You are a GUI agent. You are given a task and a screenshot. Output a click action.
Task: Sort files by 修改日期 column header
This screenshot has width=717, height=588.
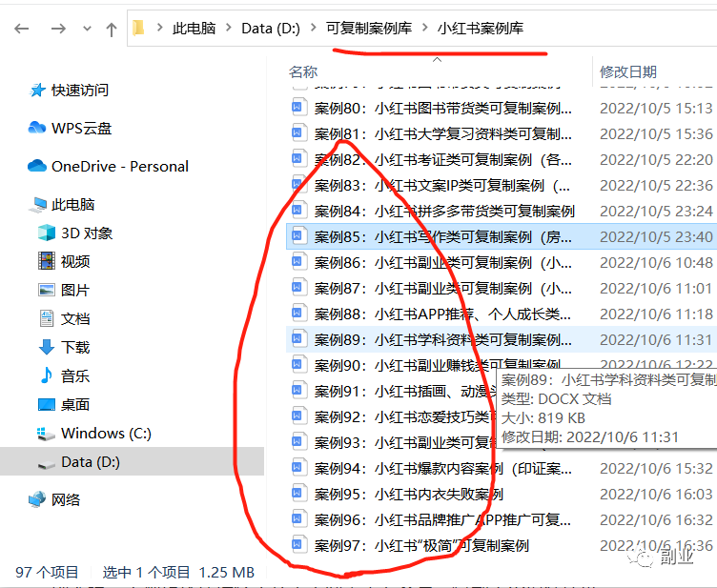tap(627, 71)
